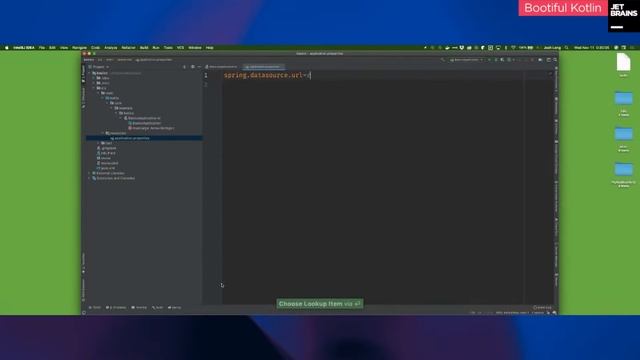
Task: Open the TODO tool window tab
Action: 95,307
